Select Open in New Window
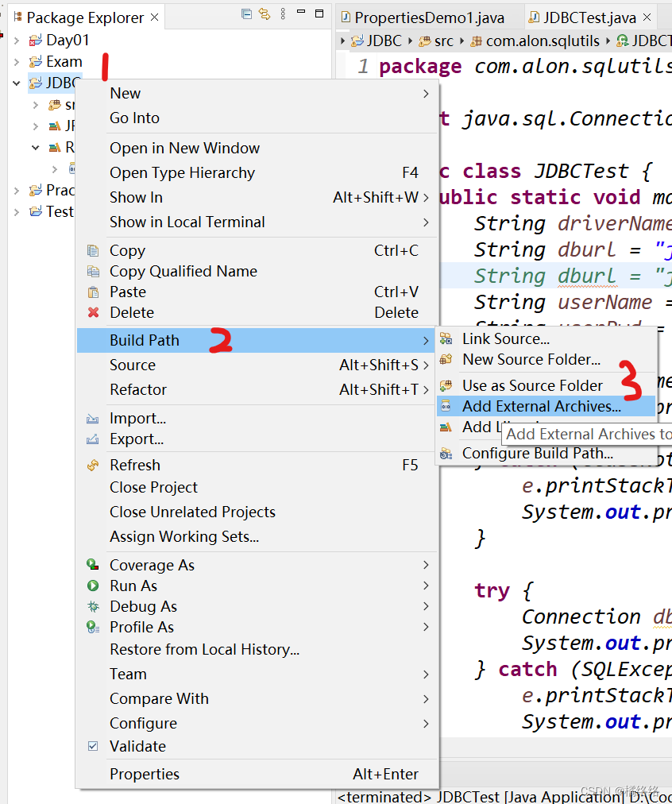 click(257, 149)
